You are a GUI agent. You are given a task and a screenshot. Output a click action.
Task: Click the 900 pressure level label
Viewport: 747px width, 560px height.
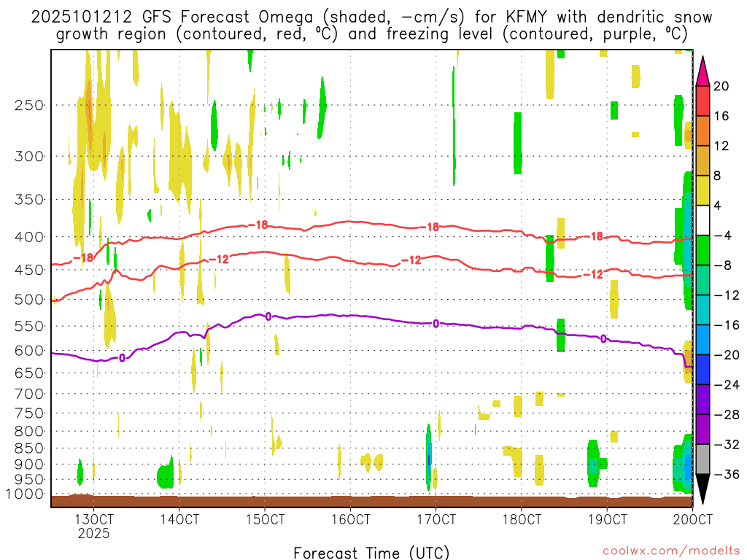(x=29, y=464)
